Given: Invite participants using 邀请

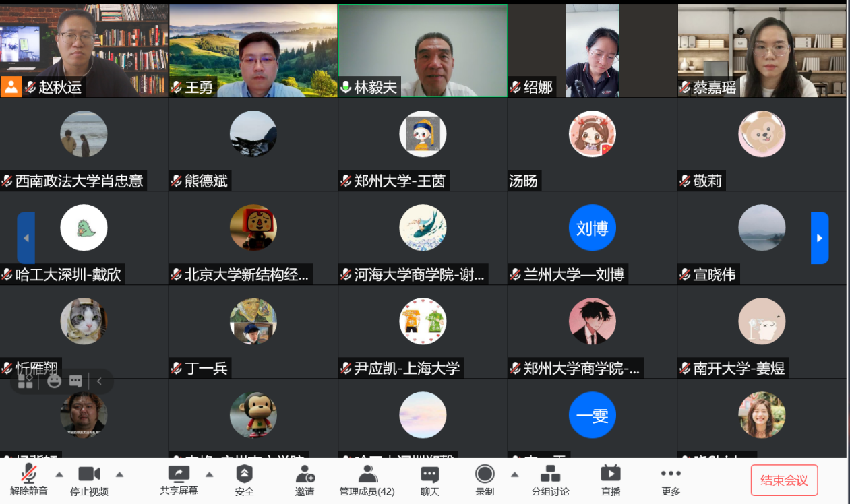Looking at the screenshot, I should pos(305,480).
